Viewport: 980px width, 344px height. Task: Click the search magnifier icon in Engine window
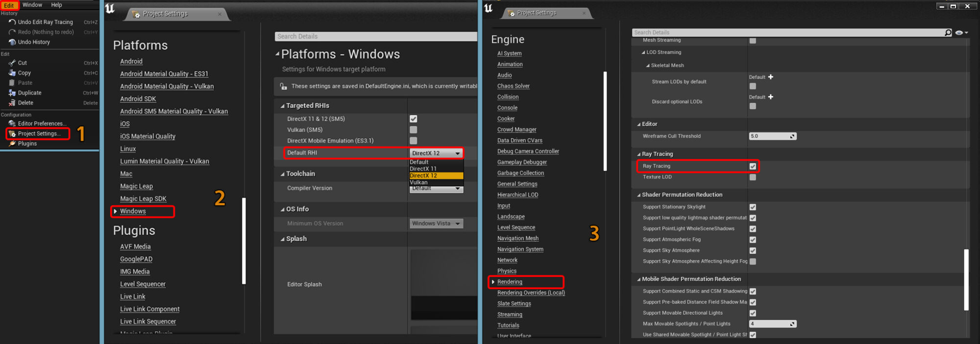pyautogui.click(x=948, y=32)
